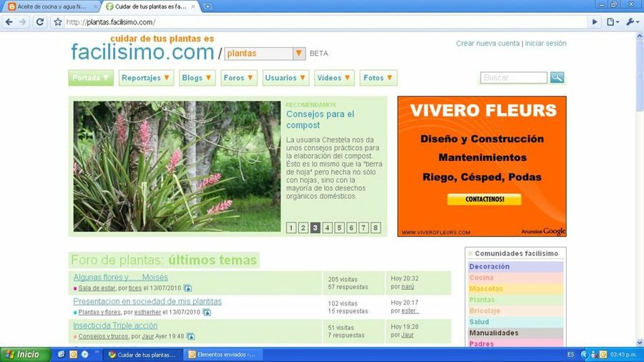Open Cocina community
The width and height of the screenshot is (644, 362).
[515, 278]
